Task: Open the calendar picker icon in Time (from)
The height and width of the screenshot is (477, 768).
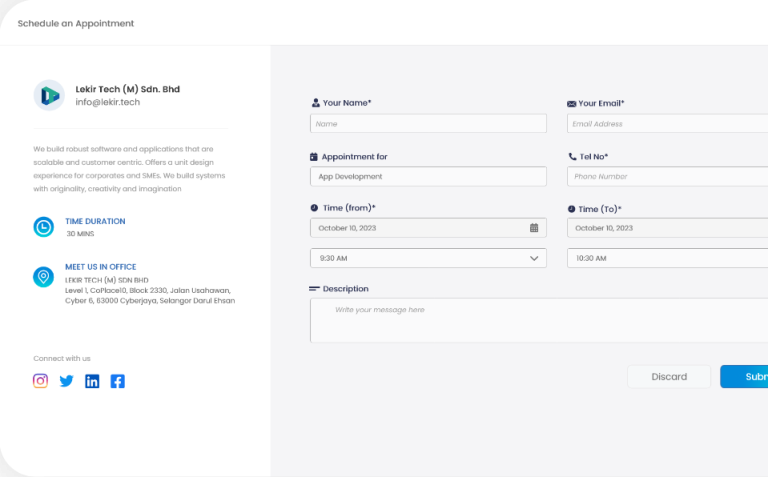Action: tap(534, 228)
